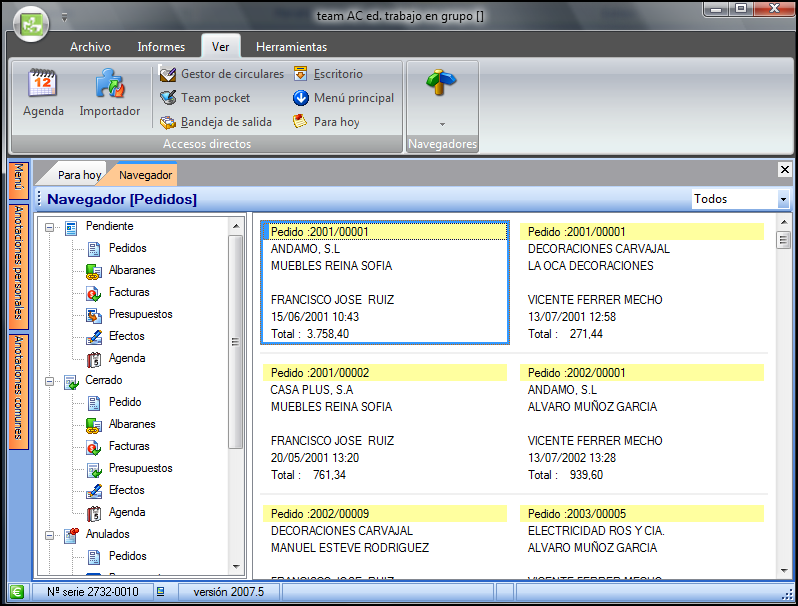Screen dimensions: 798x606
Task: Select the Ver ribbon tab
Action: tap(220, 47)
